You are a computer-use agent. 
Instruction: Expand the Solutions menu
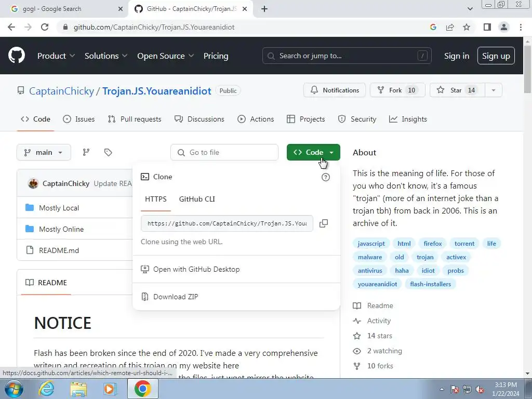click(106, 56)
